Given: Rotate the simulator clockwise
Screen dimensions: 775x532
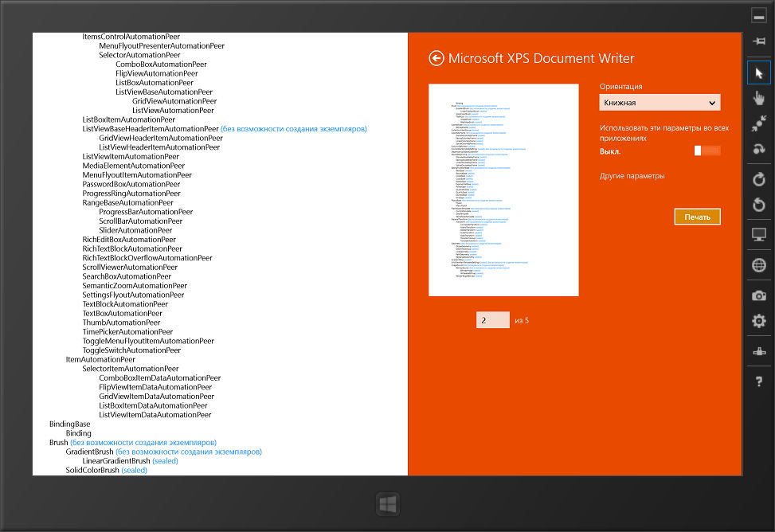Looking at the screenshot, I should point(759,179).
